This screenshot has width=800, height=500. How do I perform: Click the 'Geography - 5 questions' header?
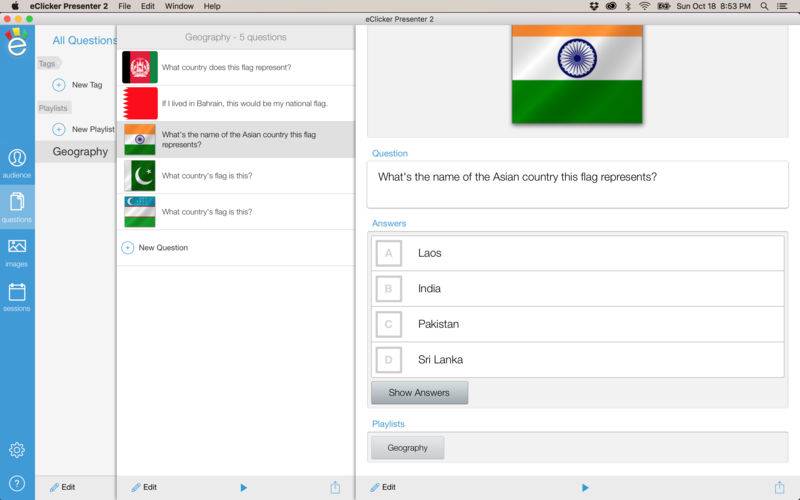[236, 37]
